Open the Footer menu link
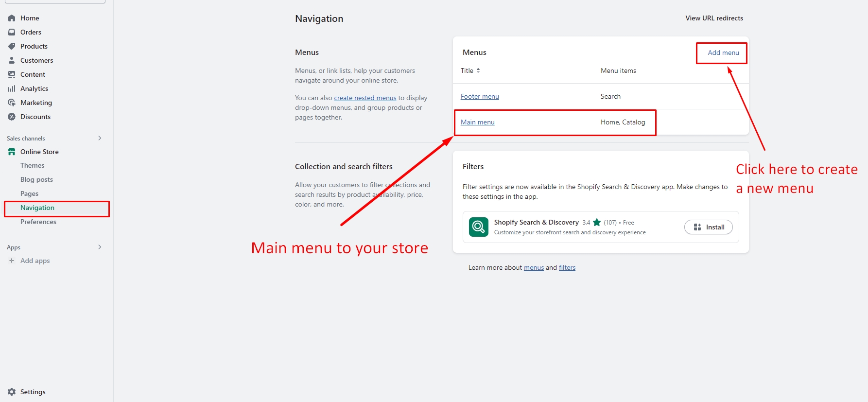This screenshot has height=402, width=868. [480, 96]
